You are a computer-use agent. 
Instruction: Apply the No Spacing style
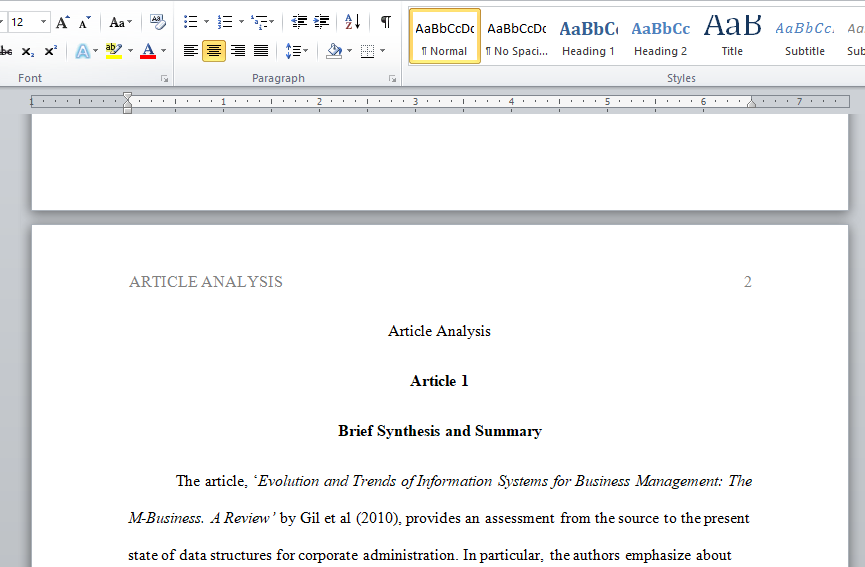pyautogui.click(x=517, y=36)
